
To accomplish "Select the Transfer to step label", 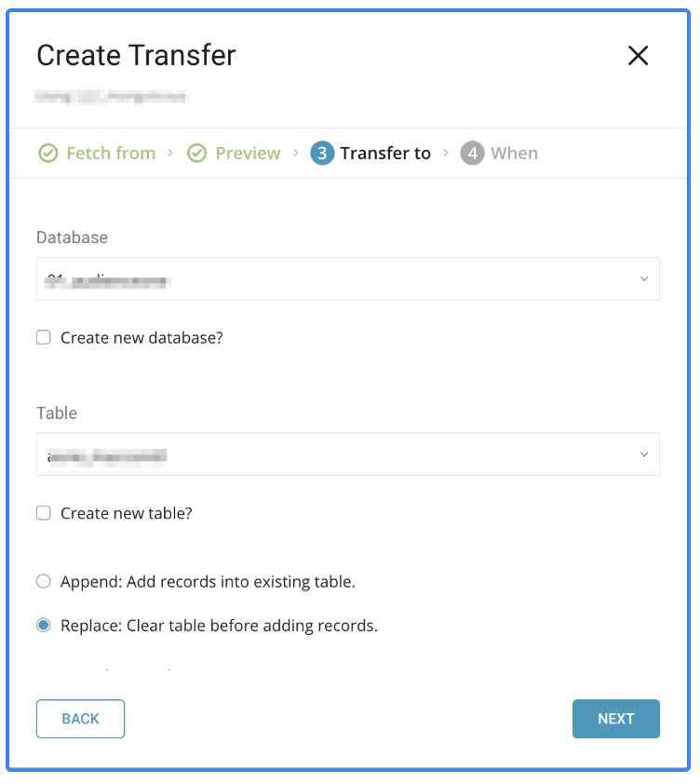I will click(x=385, y=154).
